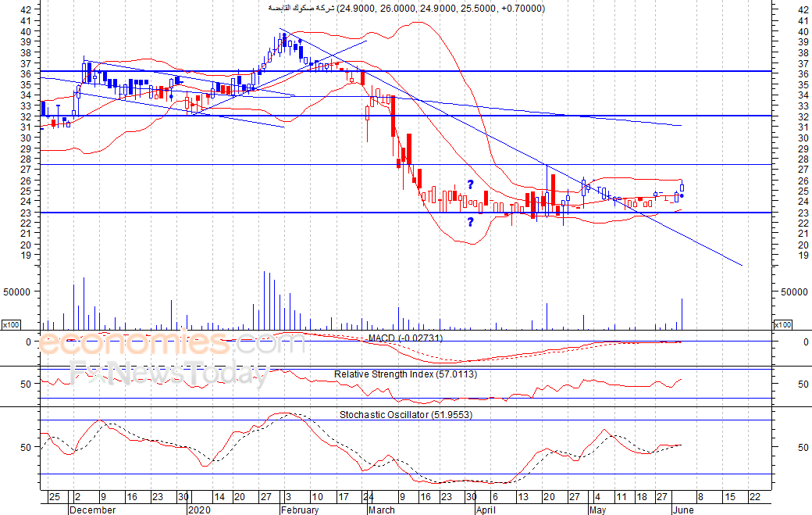Click the 19 price label on left axis
This screenshot has height=515, width=812.
tap(26, 255)
